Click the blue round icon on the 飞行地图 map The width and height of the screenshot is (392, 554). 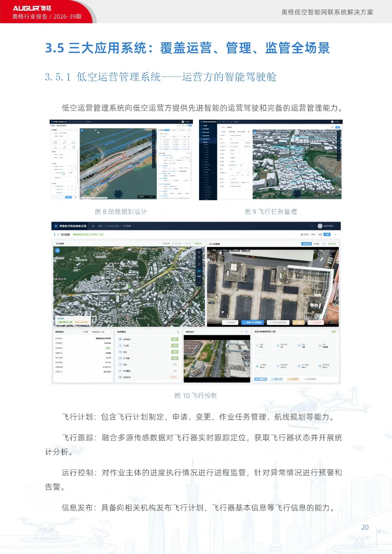pos(57,250)
